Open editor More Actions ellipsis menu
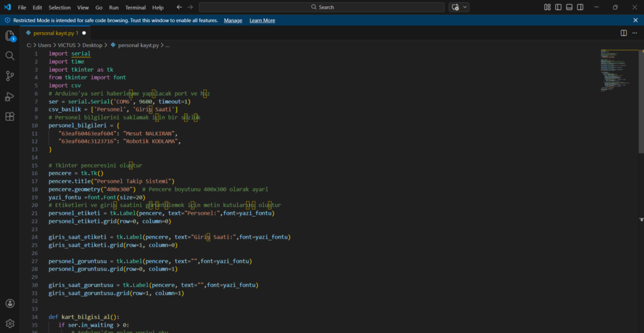The height and width of the screenshot is (333, 644). [x=635, y=33]
